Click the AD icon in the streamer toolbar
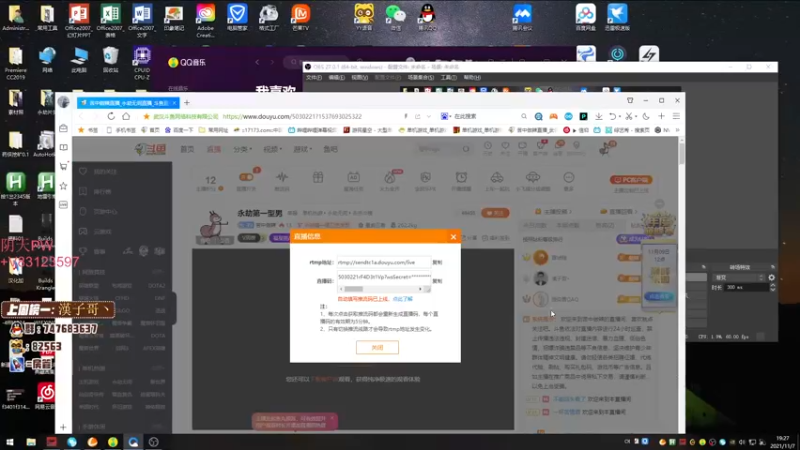The width and height of the screenshot is (800, 450). coord(353,178)
